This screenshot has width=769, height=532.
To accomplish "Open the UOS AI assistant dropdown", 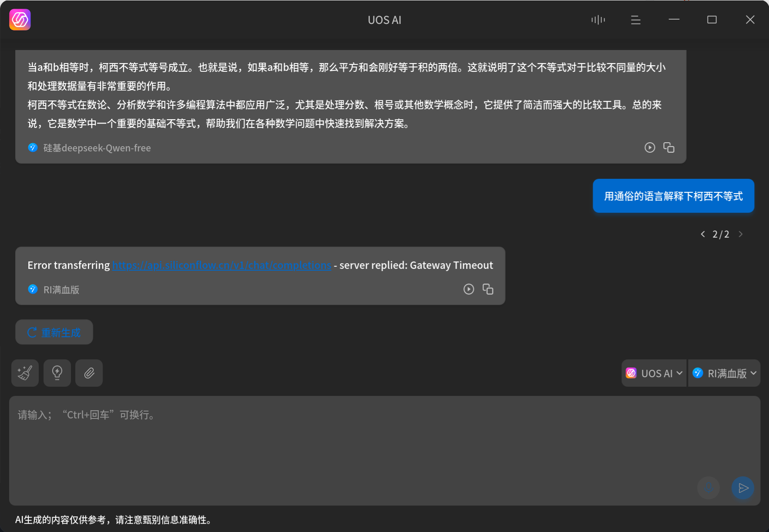I will click(x=654, y=373).
